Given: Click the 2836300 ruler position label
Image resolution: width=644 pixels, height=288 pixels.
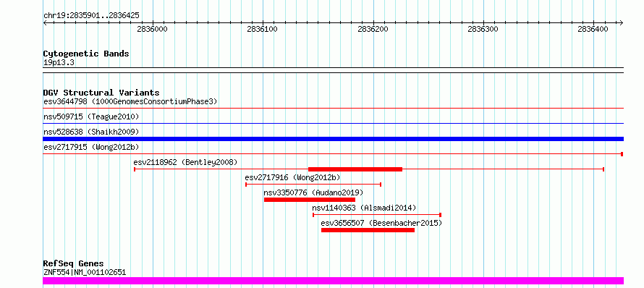Looking at the screenshot, I should point(483,29).
